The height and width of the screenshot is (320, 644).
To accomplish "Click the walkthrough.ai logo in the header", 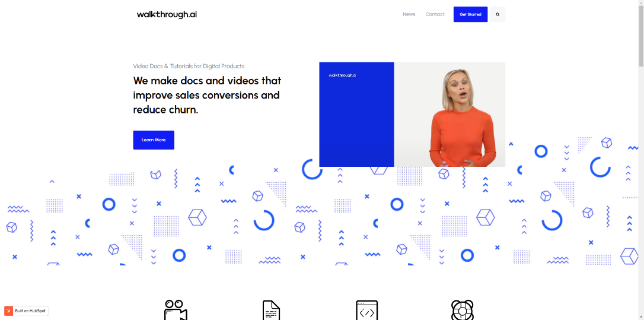I will pyautogui.click(x=167, y=14).
